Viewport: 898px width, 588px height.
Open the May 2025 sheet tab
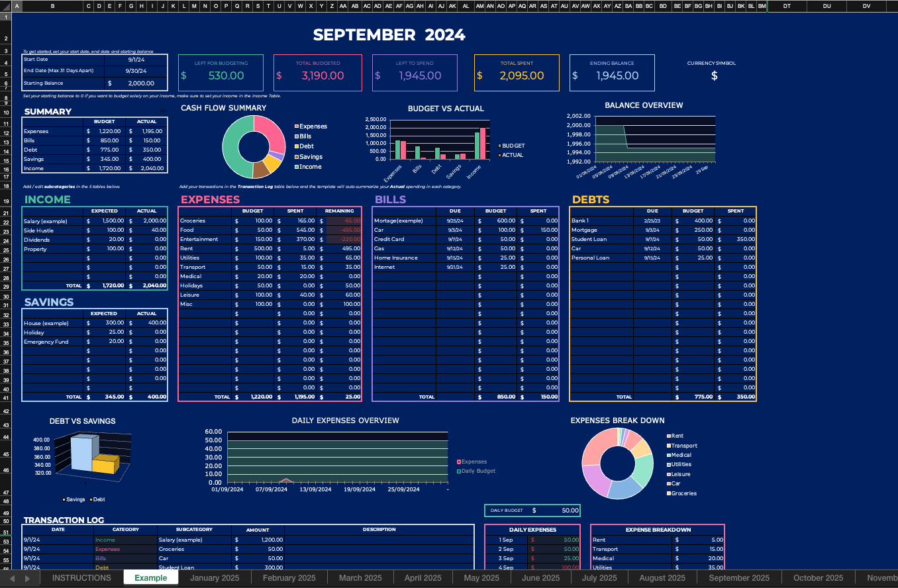click(x=481, y=578)
